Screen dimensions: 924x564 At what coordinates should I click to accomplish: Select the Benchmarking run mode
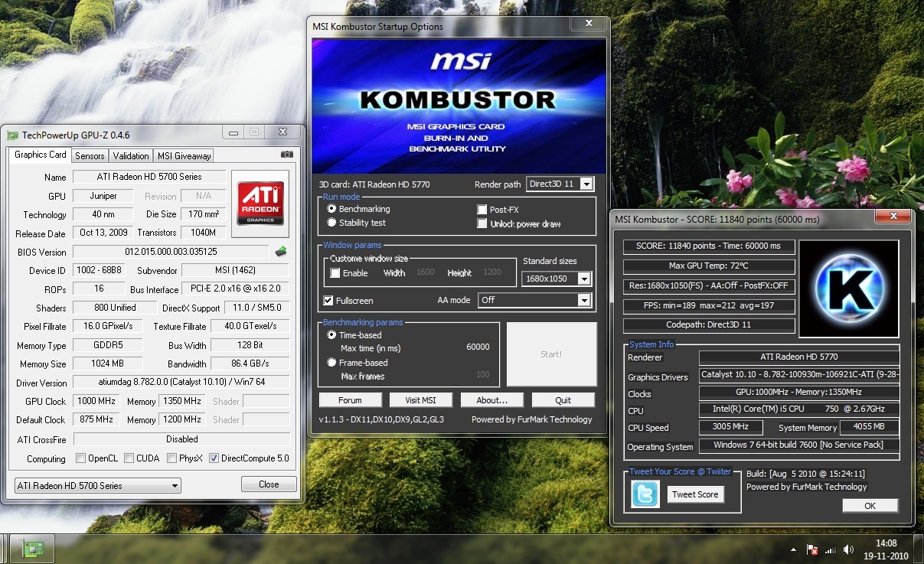[331, 208]
